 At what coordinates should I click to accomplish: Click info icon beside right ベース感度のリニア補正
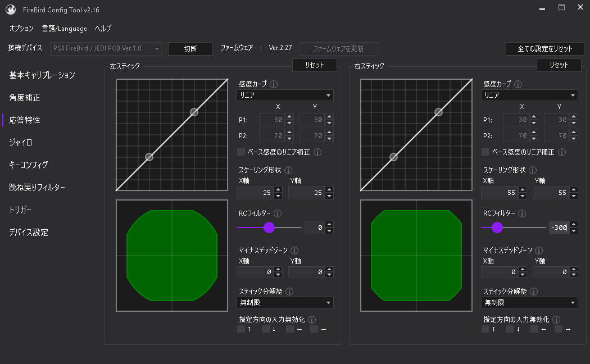(562, 152)
